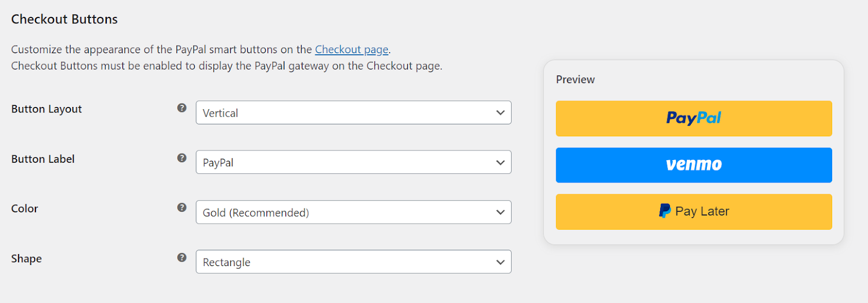Image resolution: width=868 pixels, height=303 pixels.
Task: Open the Button Label dropdown showing PayPal
Action: [x=353, y=162]
